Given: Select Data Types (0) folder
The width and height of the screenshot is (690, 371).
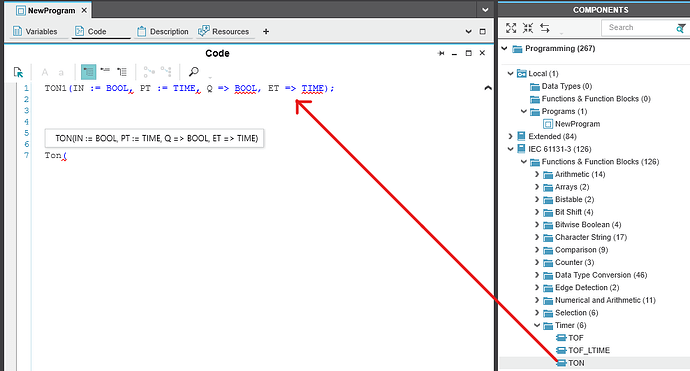Looking at the screenshot, I should 567,86.
